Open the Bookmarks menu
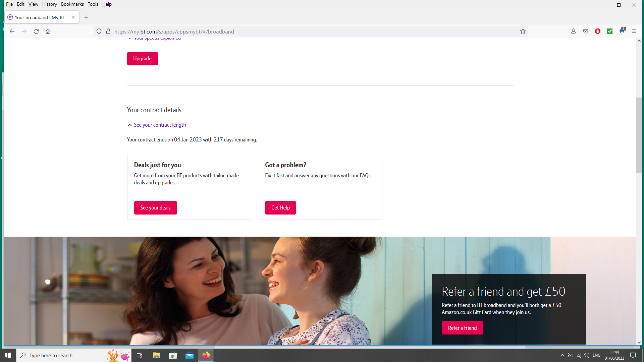 [72, 4]
